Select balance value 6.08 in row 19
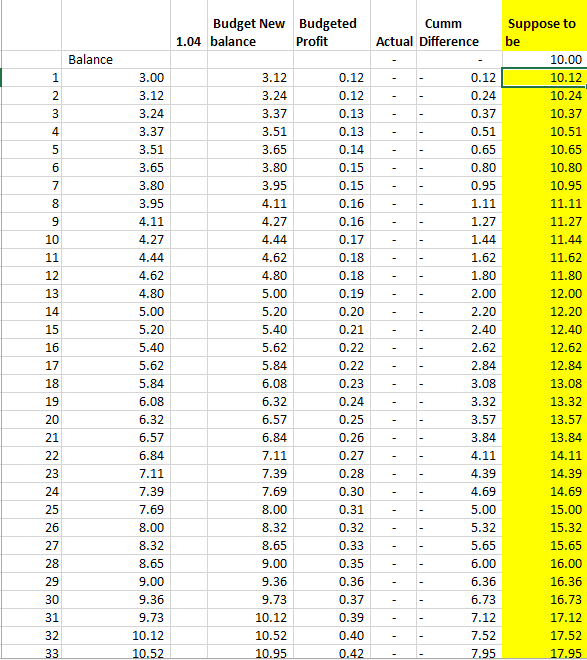Image resolution: width=587 pixels, height=660 pixels. point(116,402)
